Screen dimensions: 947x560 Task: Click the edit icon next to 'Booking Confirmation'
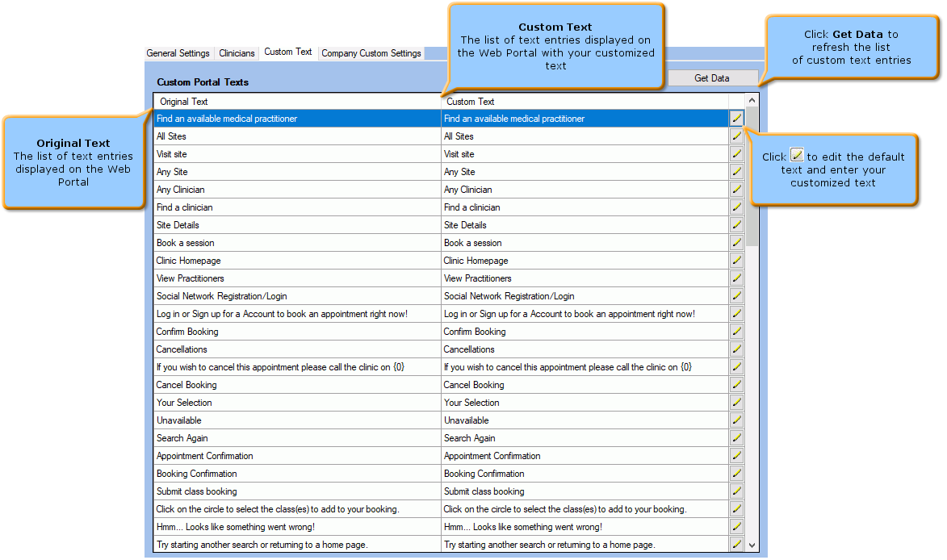[736, 473]
